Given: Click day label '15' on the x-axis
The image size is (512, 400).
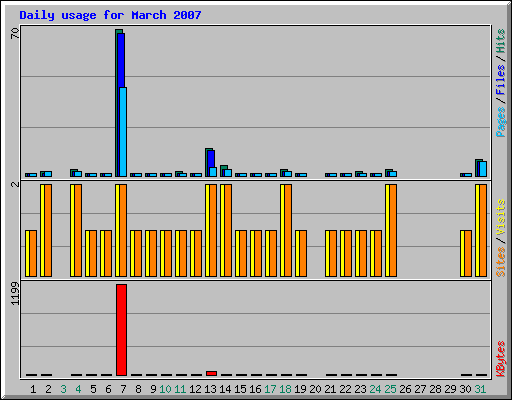Looking at the screenshot, I should point(240,389).
